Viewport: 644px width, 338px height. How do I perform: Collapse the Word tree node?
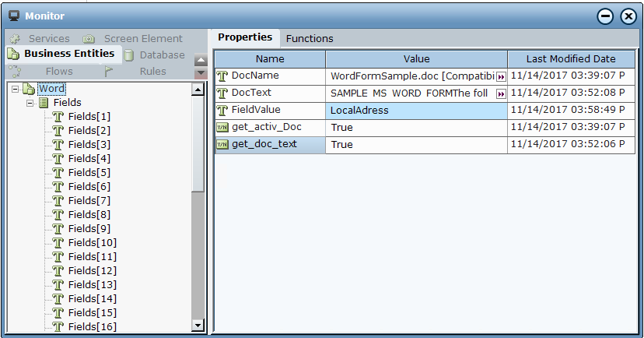[x=15, y=89]
